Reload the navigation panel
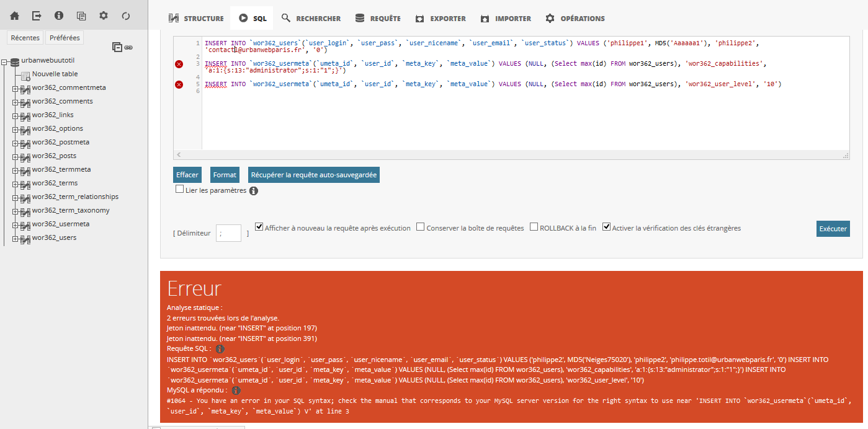868x429 pixels. [x=126, y=15]
